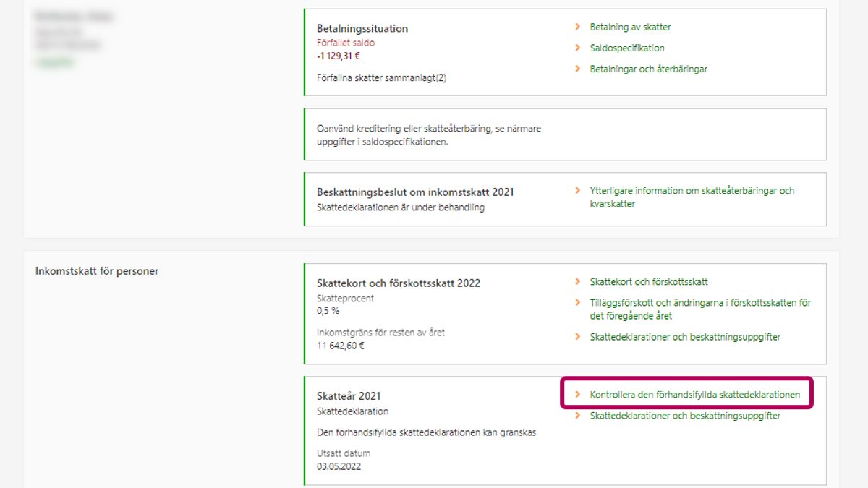Viewport: 868px width, 488px height.
Task: Click the Skatteprocent value 0,5 %
Action: [328, 311]
